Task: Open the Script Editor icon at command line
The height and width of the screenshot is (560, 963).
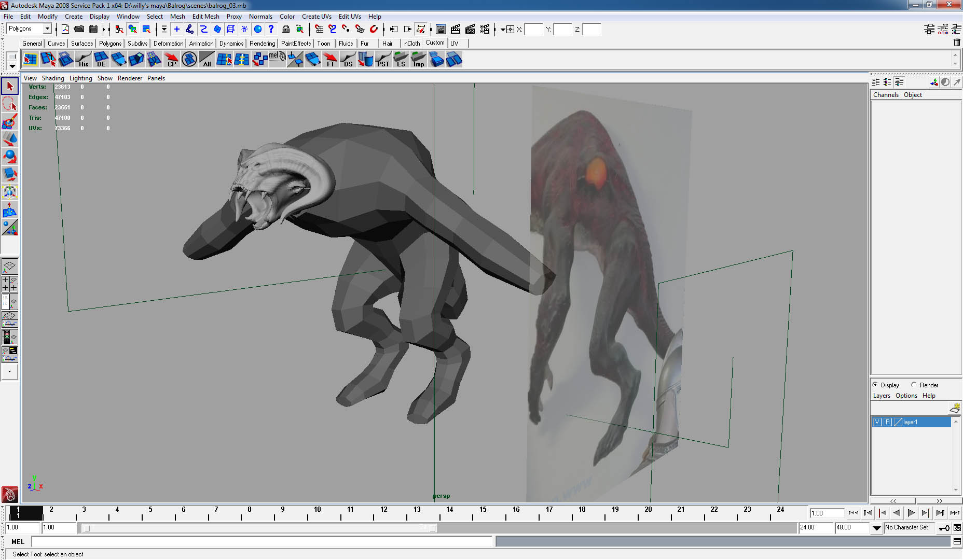Action: pyautogui.click(x=957, y=541)
